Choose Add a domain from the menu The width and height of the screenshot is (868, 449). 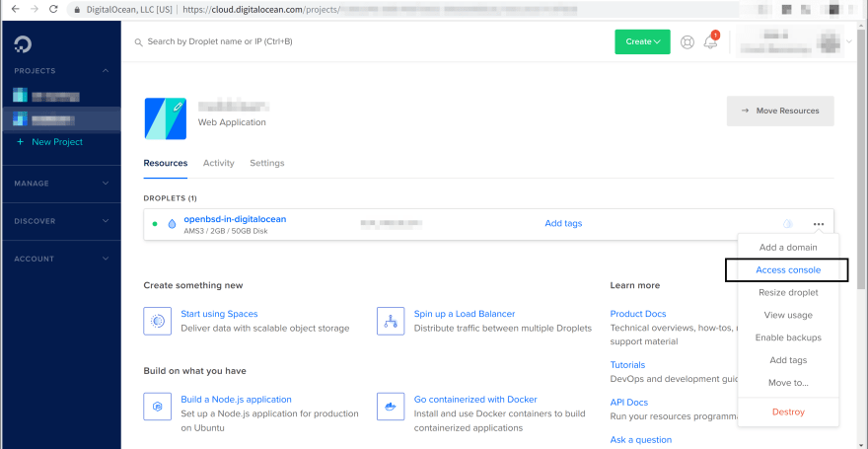788,248
